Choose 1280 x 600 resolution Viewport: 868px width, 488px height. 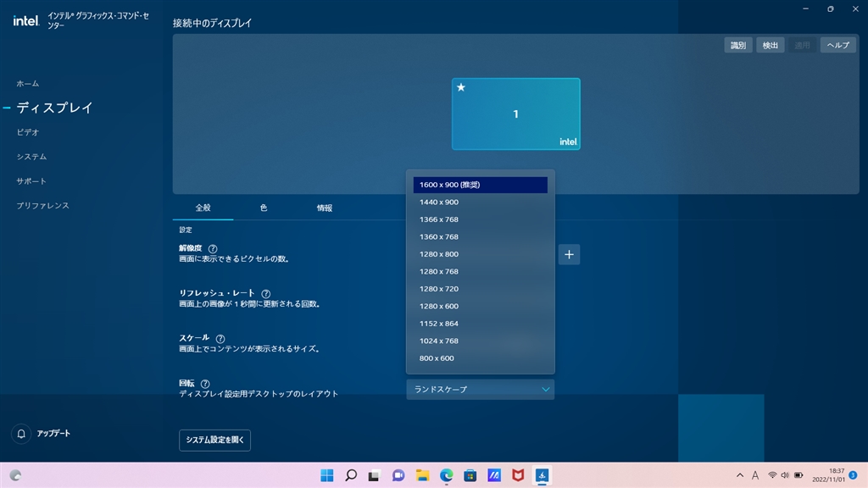(x=481, y=307)
